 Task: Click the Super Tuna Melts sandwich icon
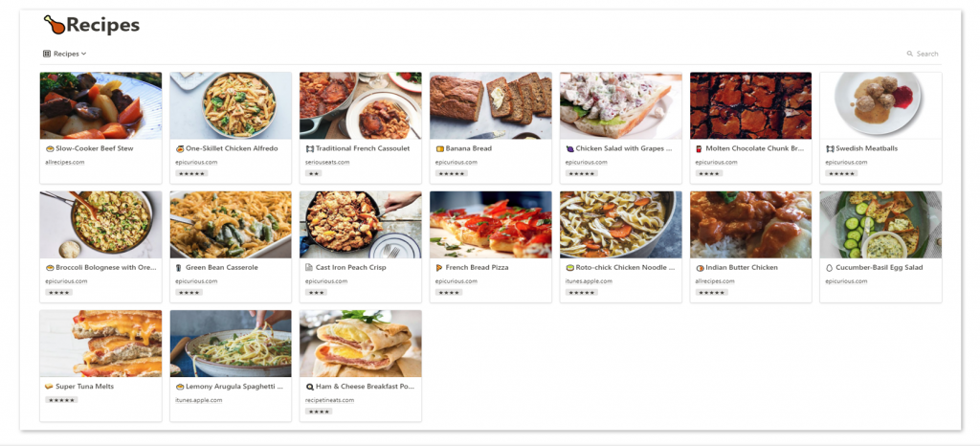tap(50, 387)
